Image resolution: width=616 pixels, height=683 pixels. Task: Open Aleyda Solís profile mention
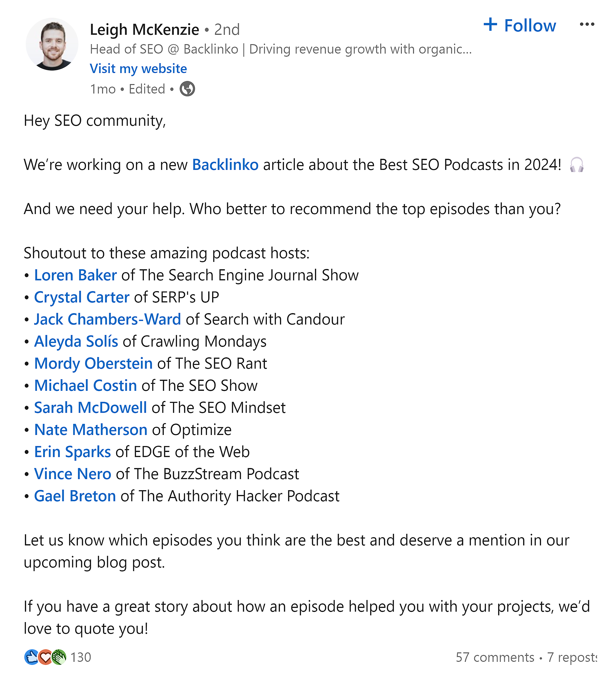coord(76,341)
